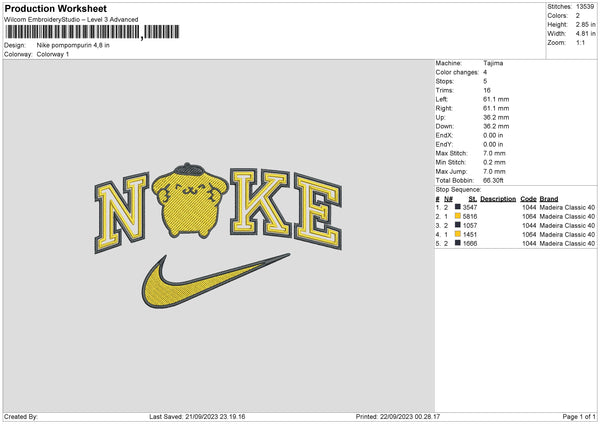Screen dimensions: 600x424
Task: Click the Height value '2.85 in'
Action: pyautogui.click(x=586, y=24)
